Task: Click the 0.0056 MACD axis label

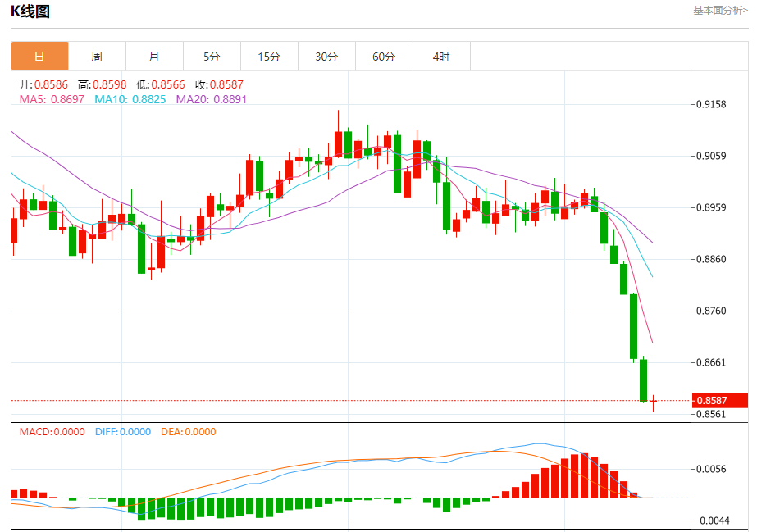Action: pyautogui.click(x=711, y=469)
